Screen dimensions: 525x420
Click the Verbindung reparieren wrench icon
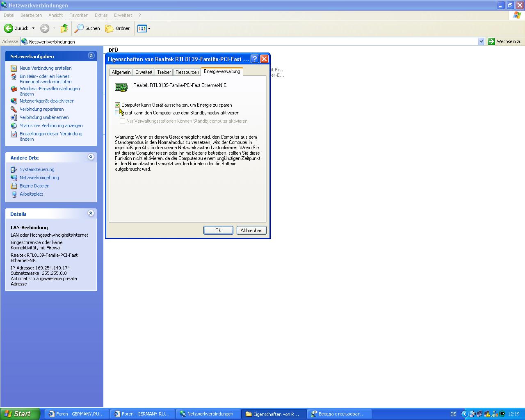(14, 109)
